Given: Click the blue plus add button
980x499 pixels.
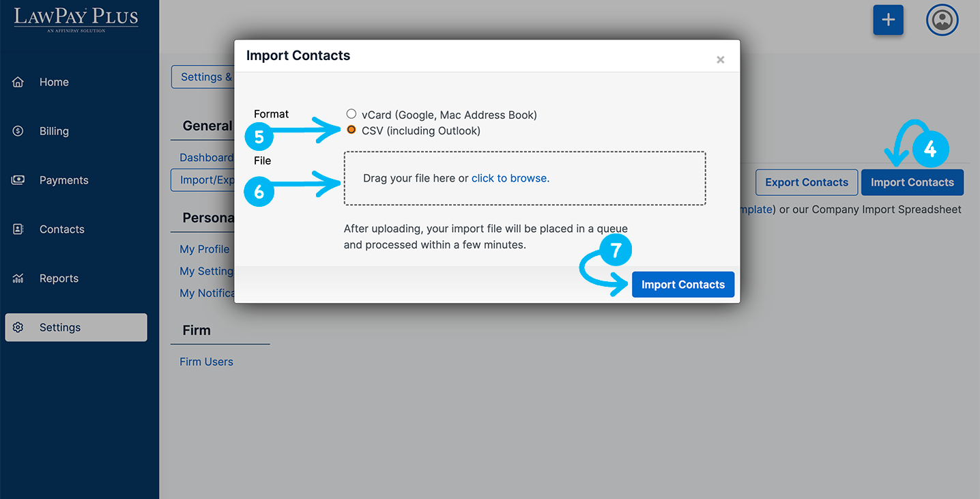Looking at the screenshot, I should [888, 20].
